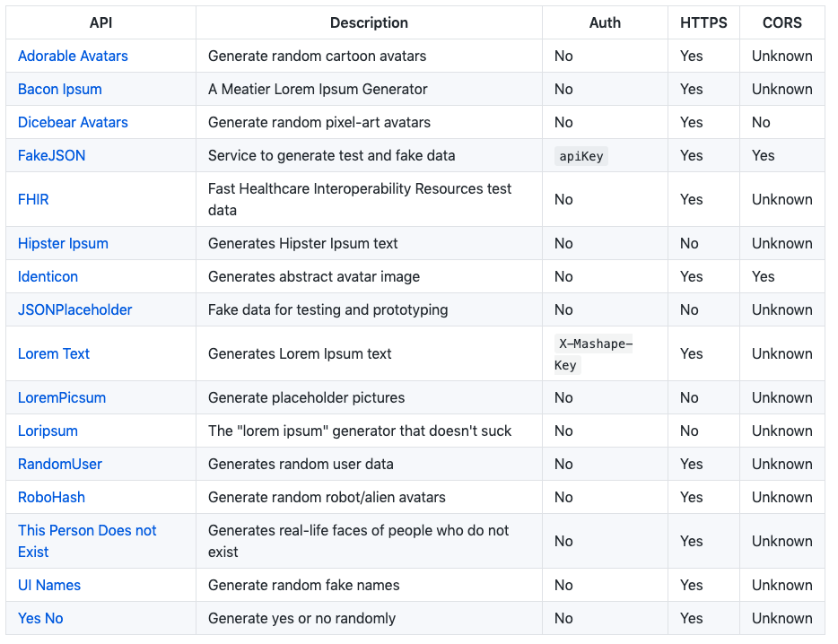The width and height of the screenshot is (838, 644).
Task: Open the LoremPicsum link
Action: (x=62, y=397)
